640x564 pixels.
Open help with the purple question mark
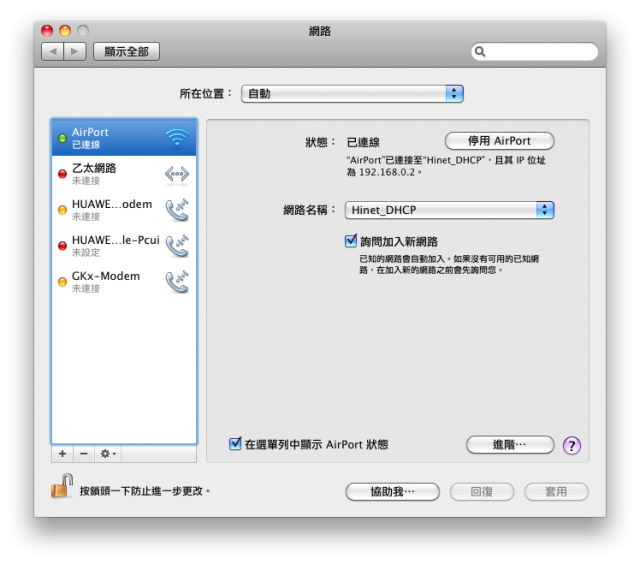[x=572, y=445]
